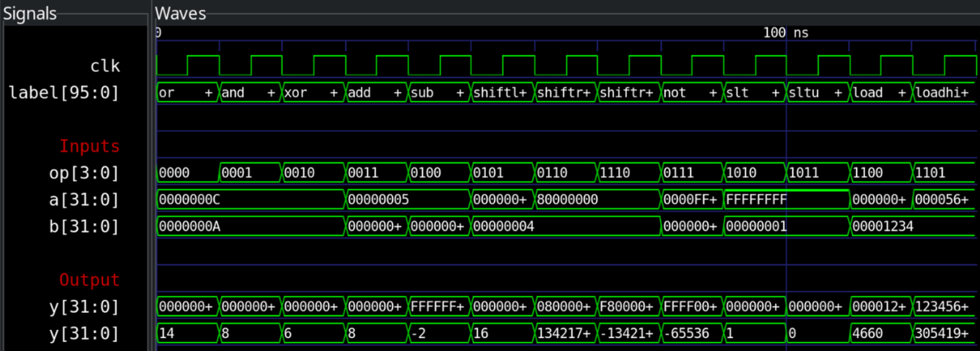Viewport: 980px width, 351px height.
Task: Click y decimal value 305419+ segment
Action: [x=946, y=334]
